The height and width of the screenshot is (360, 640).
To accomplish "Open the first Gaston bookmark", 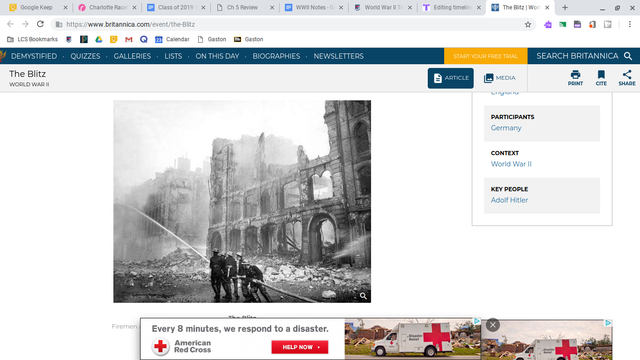I will [212, 39].
